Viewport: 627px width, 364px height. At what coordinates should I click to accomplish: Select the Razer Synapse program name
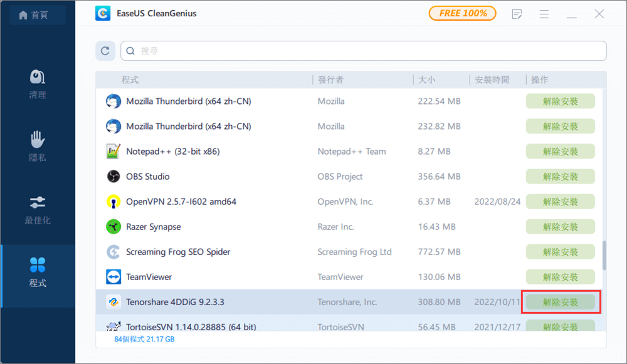click(x=154, y=227)
